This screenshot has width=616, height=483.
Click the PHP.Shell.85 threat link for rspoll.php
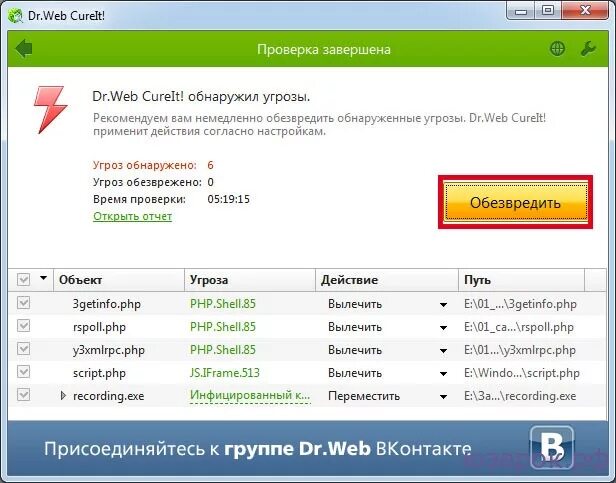click(x=223, y=327)
